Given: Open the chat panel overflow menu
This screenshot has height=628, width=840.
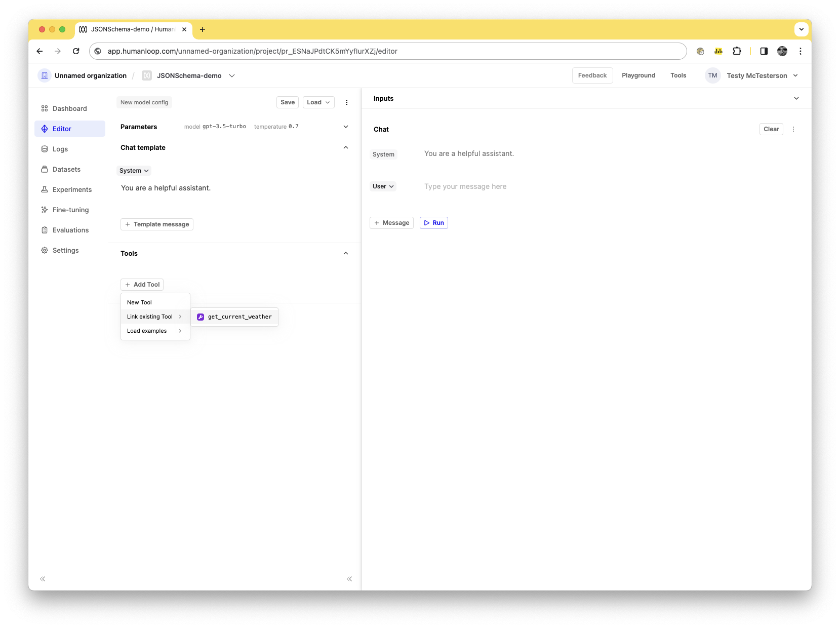Looking at the screenshot, I should coord(793,129).
